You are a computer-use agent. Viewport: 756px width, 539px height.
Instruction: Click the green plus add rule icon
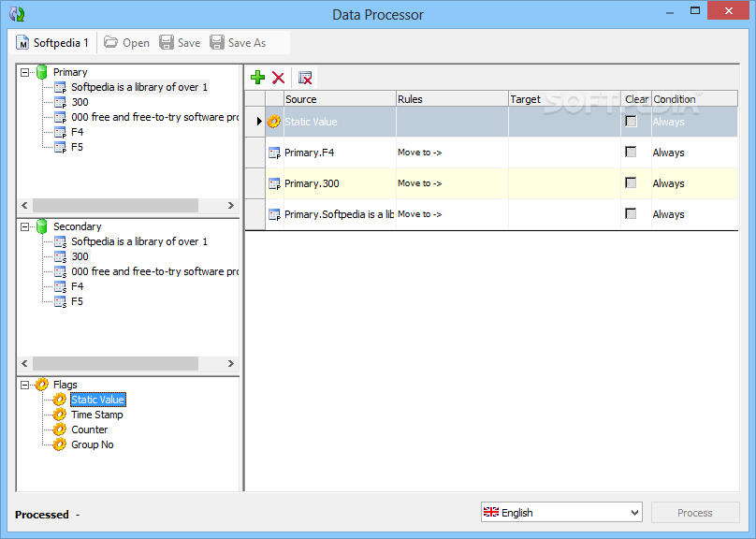click(258, 77)
